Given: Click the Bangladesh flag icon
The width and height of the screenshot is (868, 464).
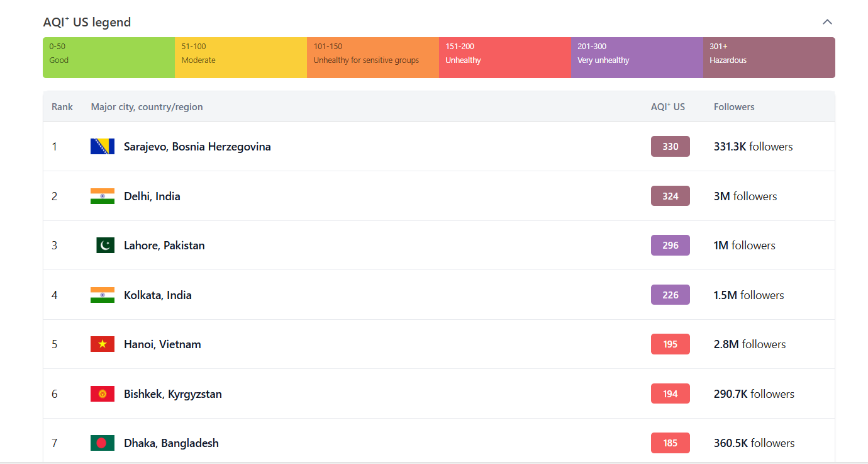Looking at the screenshot, I should click(102, 443).
